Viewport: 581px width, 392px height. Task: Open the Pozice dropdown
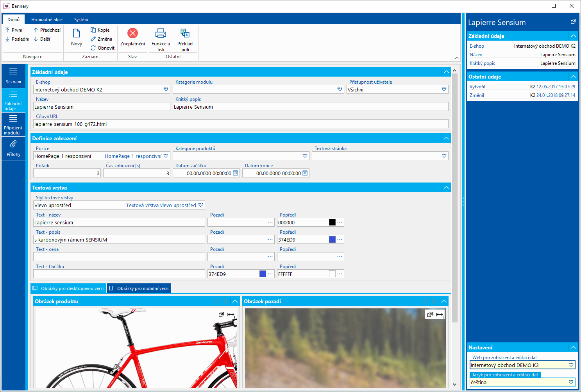pyautogui.click(x=166, y=156)
